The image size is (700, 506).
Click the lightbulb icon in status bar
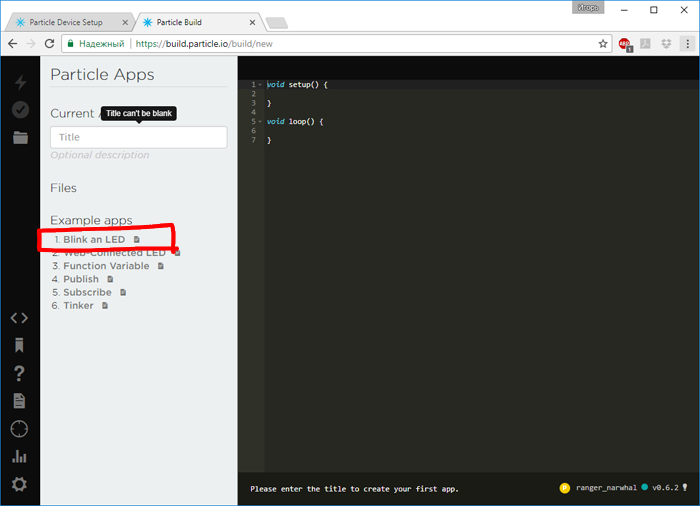685,488
